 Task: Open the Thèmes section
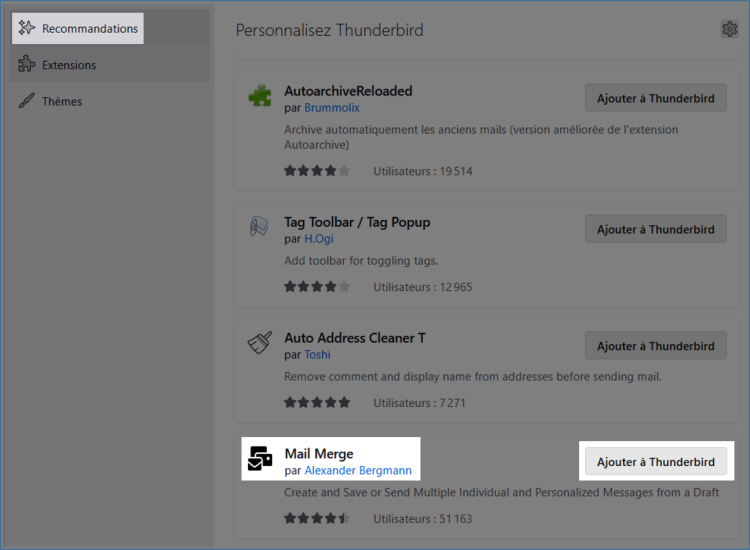pos(110,101)
